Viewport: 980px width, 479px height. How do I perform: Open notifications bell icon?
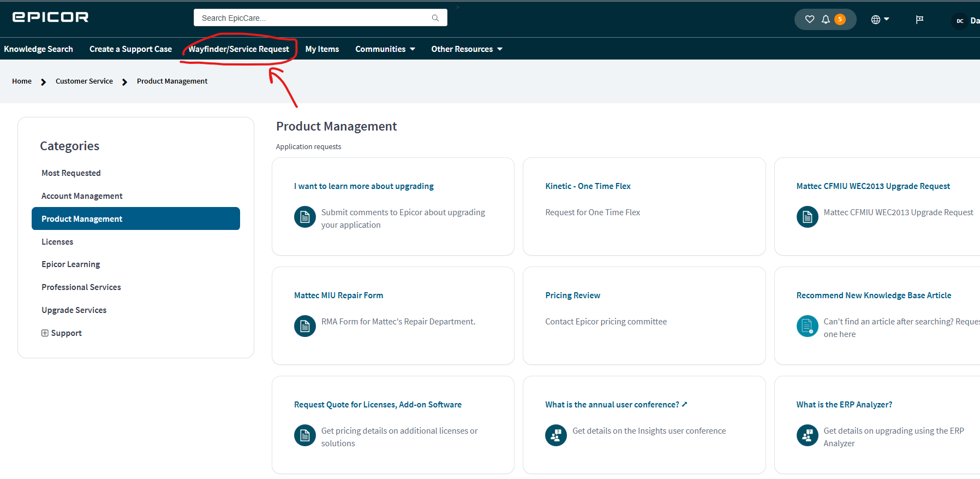point(826,20)
